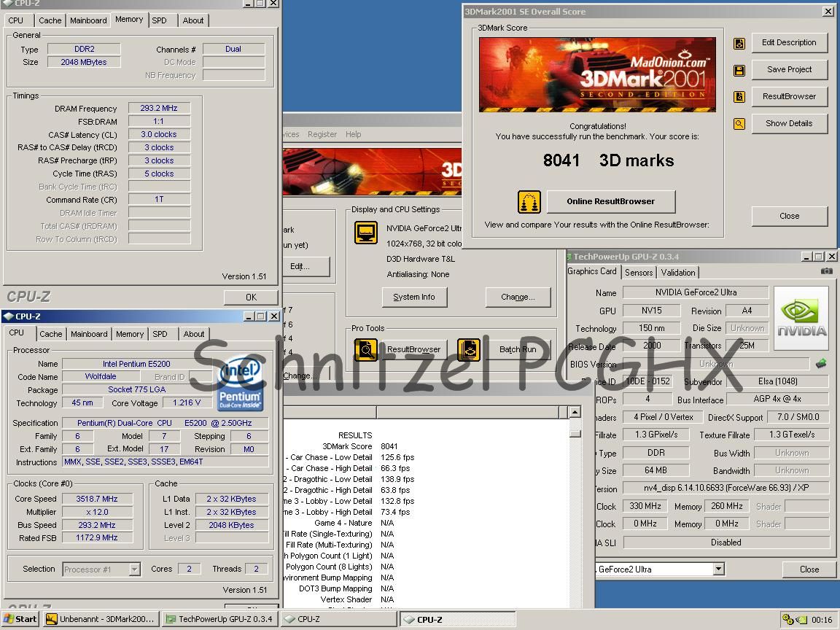Viewport: 840px width, 630px height.
Task: Click Close button in GPU-Z window
Action: click(x=809, y=569)
